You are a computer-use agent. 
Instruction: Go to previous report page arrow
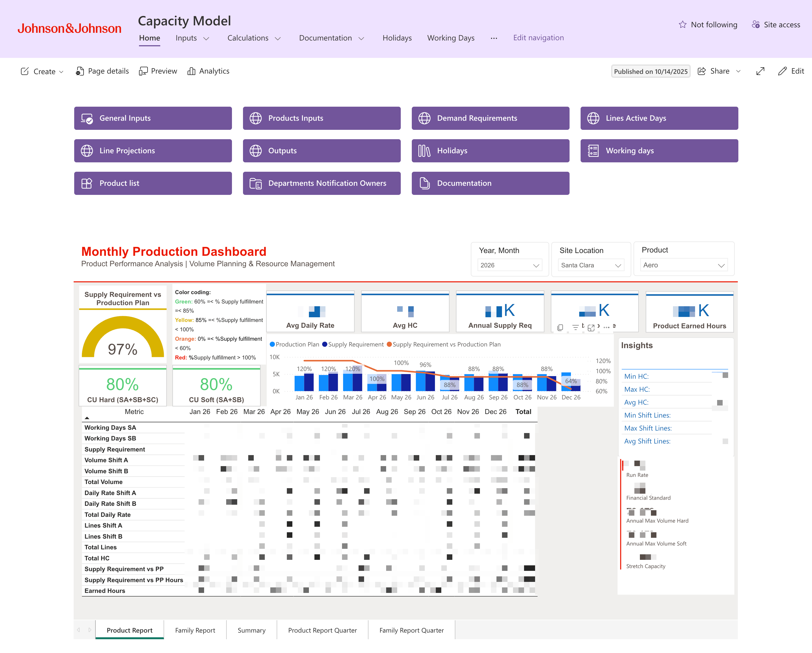(79, 630)
